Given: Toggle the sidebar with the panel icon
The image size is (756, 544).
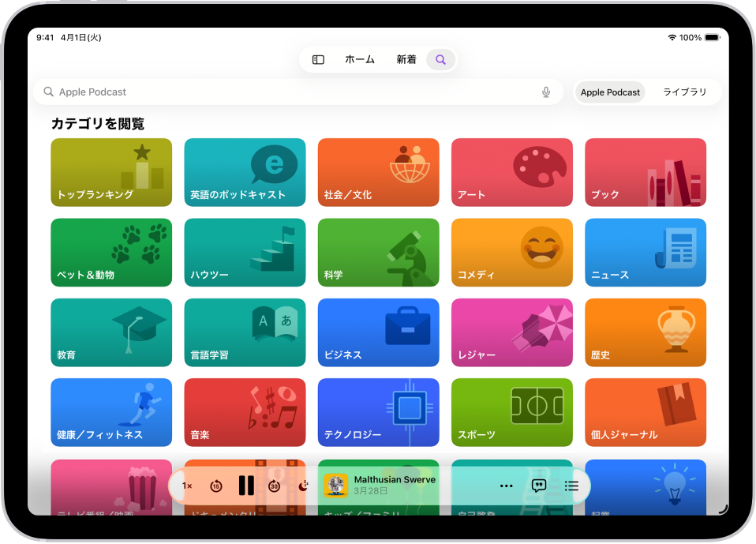Looking at the screenshot, I should (317, 59).
